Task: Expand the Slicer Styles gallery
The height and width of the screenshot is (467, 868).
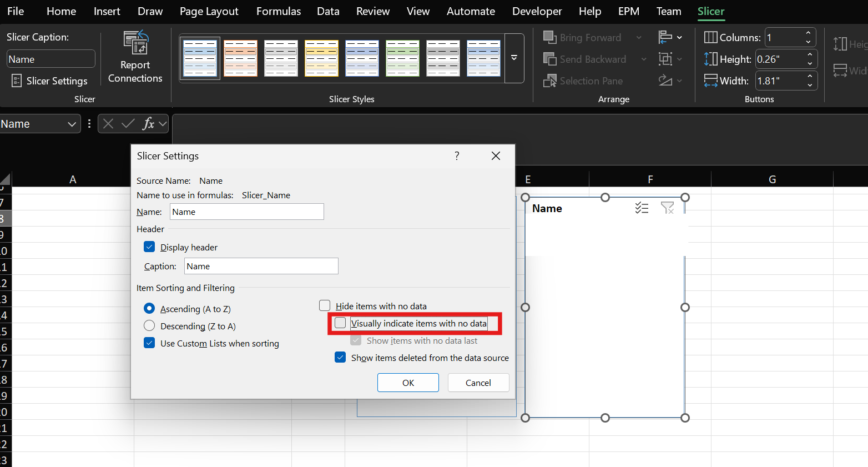Action: [514, 58]
